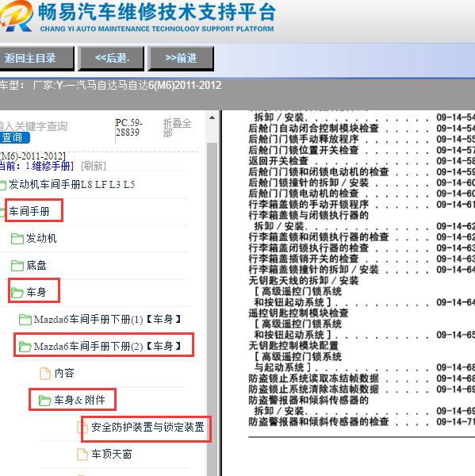Open 安全防护装置与锁定装置 document

click(x=147, y=427)
